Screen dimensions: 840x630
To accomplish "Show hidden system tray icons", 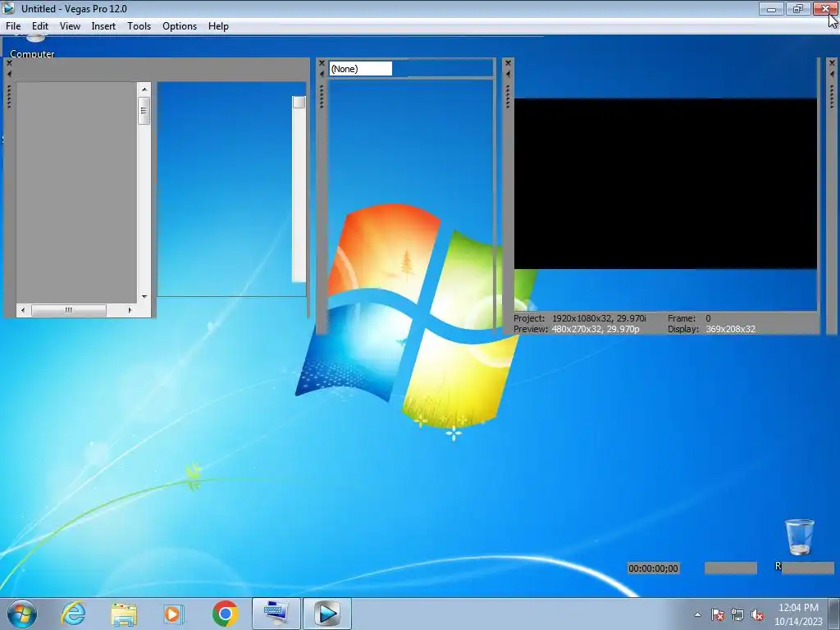I will click(697, 614).
